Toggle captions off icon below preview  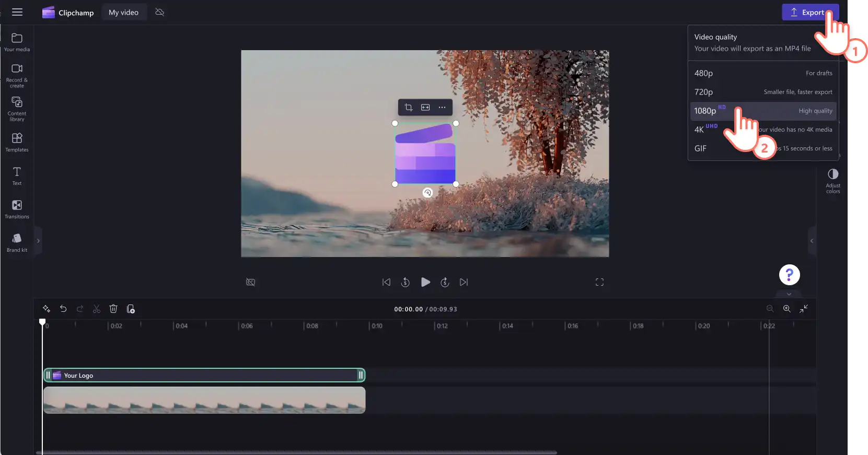tap(251, 282)
